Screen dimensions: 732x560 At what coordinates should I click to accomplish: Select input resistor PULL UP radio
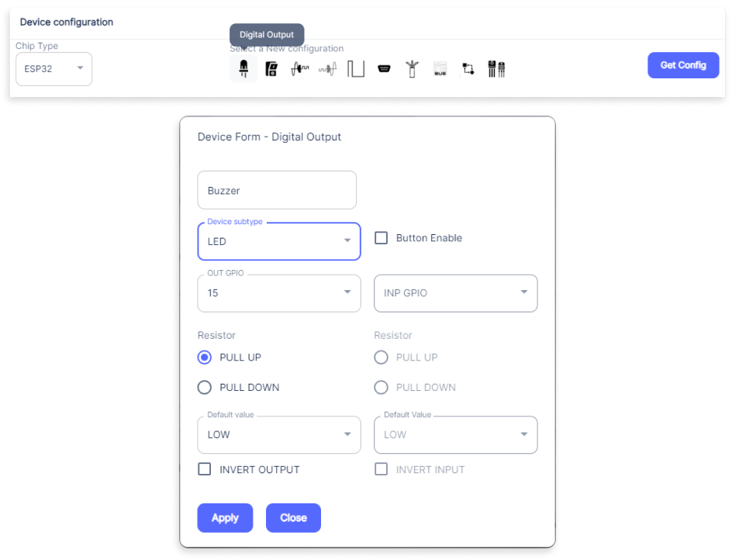[381, 358]
